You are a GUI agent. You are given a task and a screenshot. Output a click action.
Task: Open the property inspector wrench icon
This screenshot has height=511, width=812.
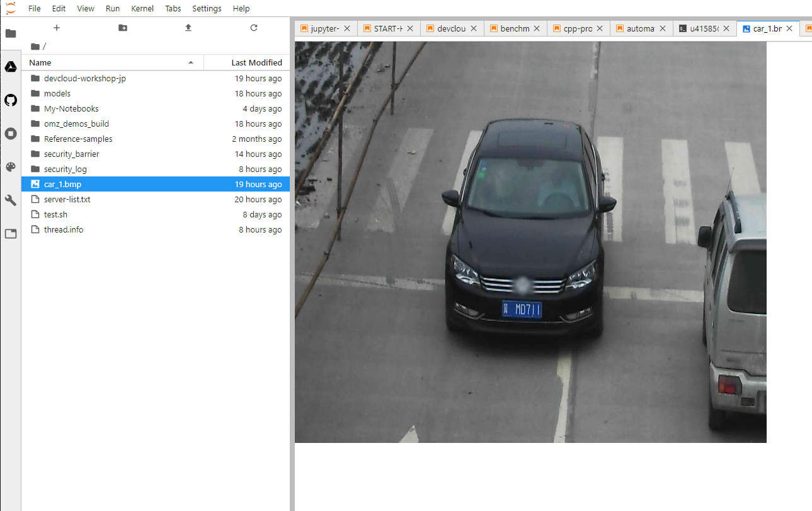(x=10, y=200)
